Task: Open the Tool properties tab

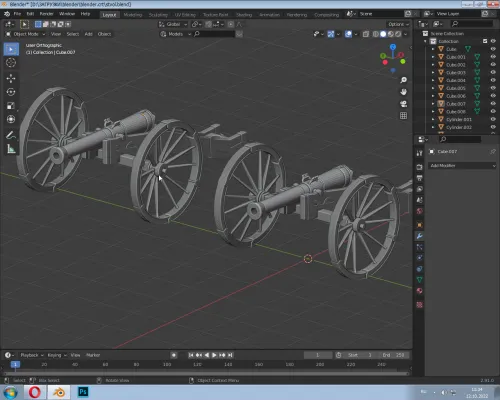Action: pyautogui.click(x=419, y=153)
